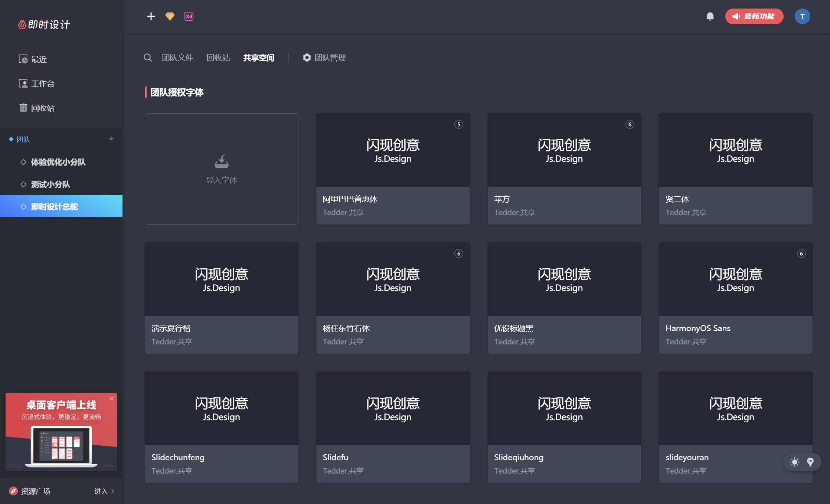
Task: Switch to 回收站 tab in team nav
Action: pyautogui.click(x=218, y=58)
